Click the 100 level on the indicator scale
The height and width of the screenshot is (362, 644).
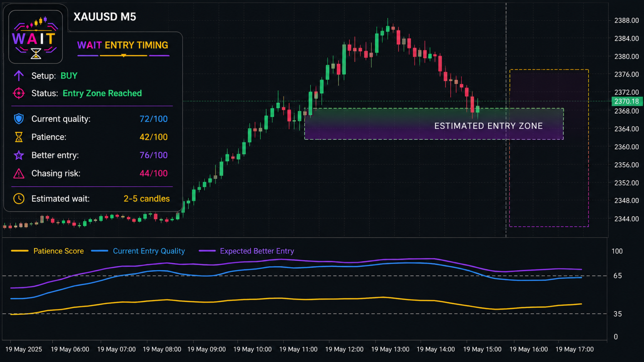[617, 251]
